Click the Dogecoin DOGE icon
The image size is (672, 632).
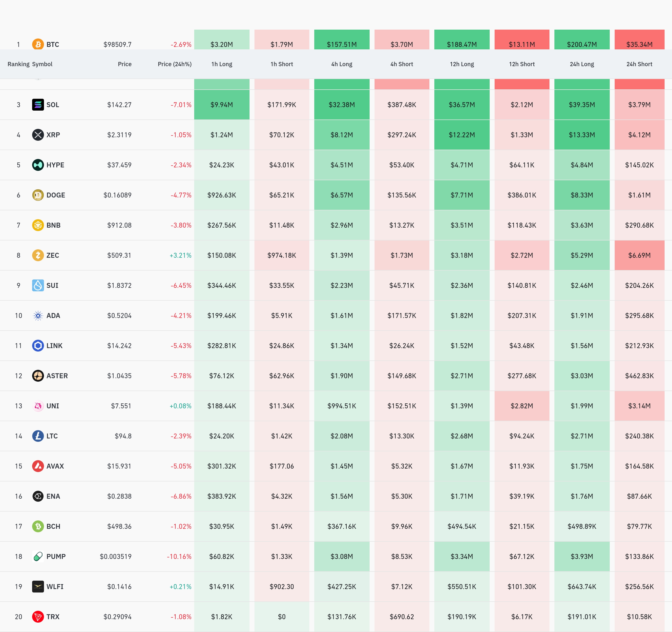coord(38,195)
